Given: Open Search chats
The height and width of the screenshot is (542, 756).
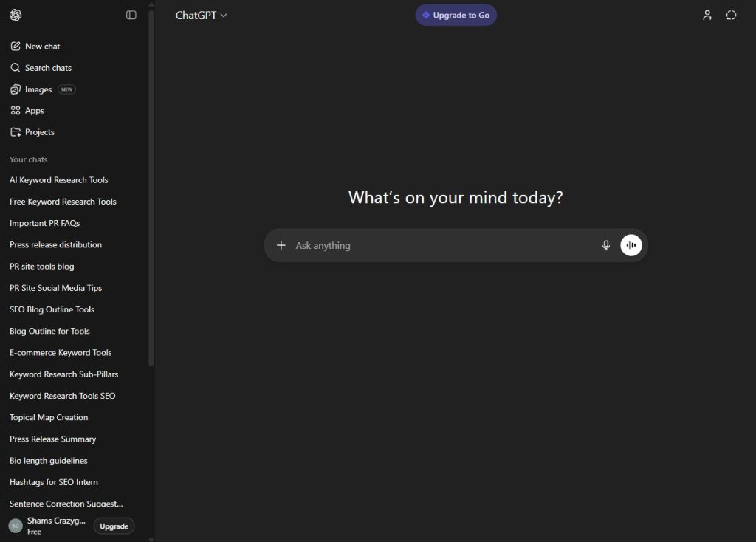Looking at the screenshot, I should tap(73, 67).
